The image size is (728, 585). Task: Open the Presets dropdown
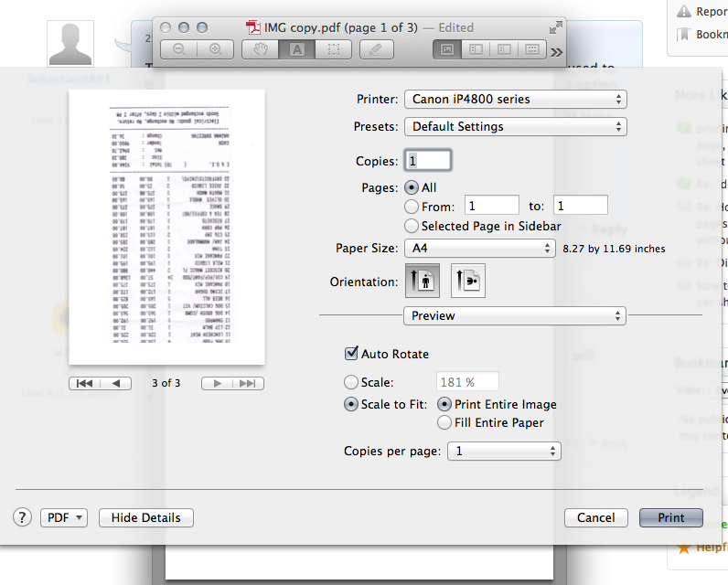click(x=515, y=127)
